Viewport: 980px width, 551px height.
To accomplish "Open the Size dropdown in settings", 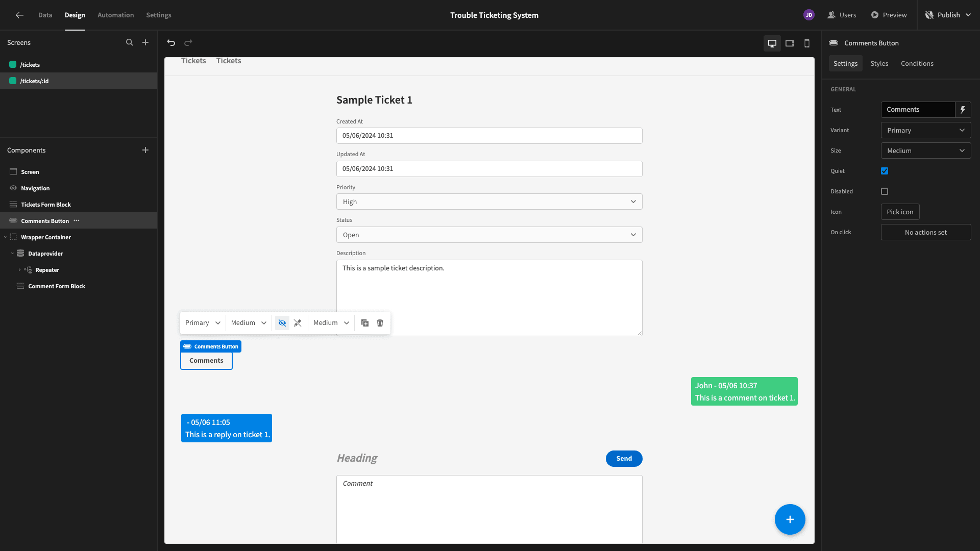I will (926, 151).
